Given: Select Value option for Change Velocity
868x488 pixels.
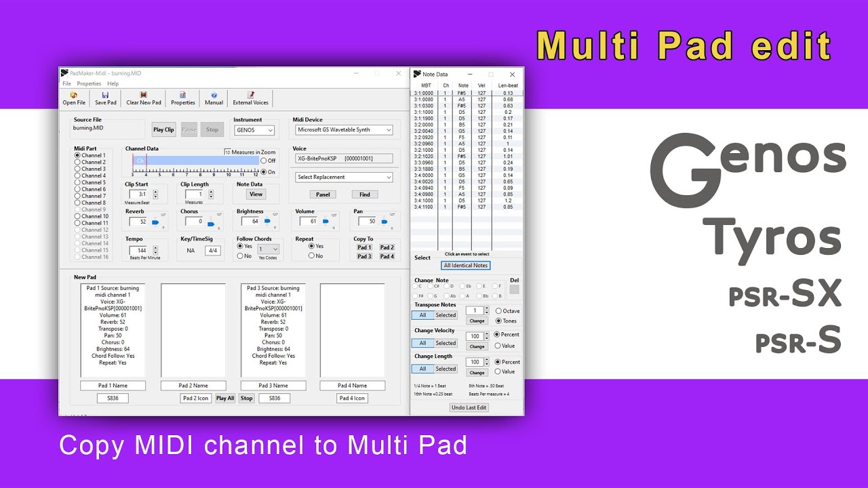Looking at the screenshot, I should pyautogui.click(x=498, y=346).
